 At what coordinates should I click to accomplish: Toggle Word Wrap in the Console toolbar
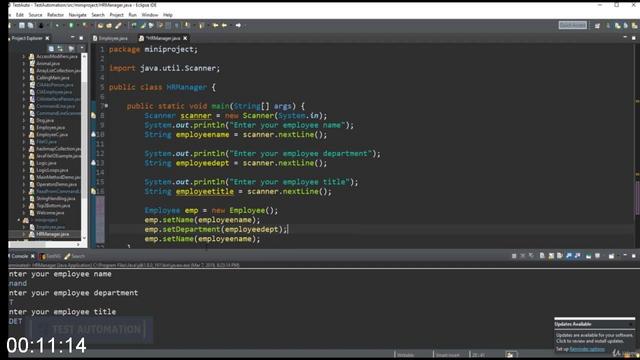click(560, 256)
